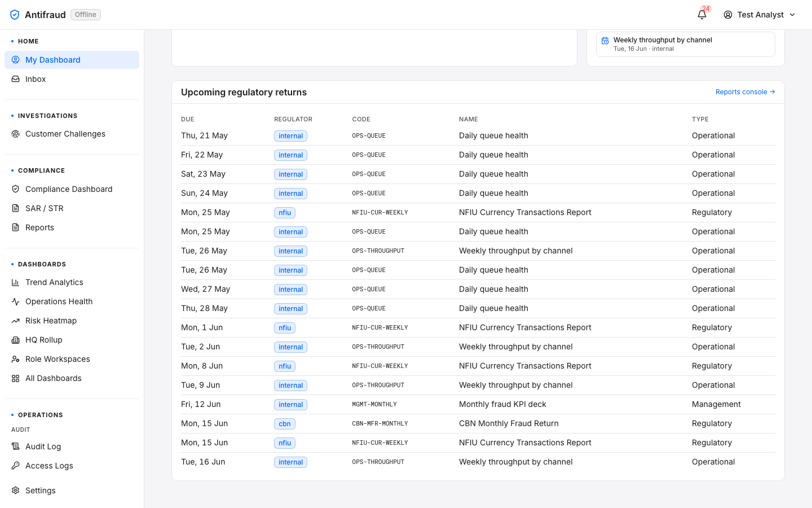Open Customer Challenges section
This screenshot has width=812, height=508.
click(72, 134)
